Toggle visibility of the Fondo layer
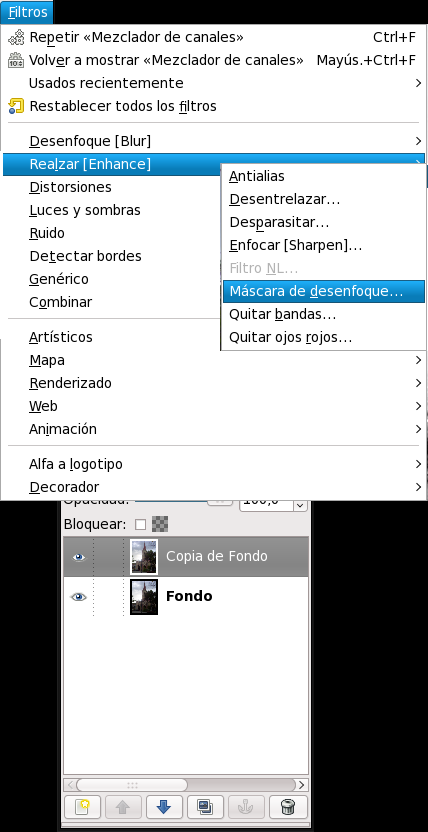 coord(78,597)
